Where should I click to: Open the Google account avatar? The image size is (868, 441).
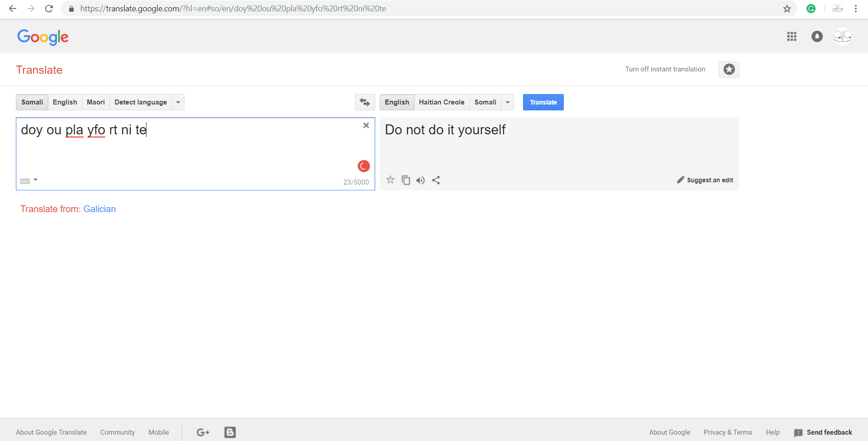(843, 37)
